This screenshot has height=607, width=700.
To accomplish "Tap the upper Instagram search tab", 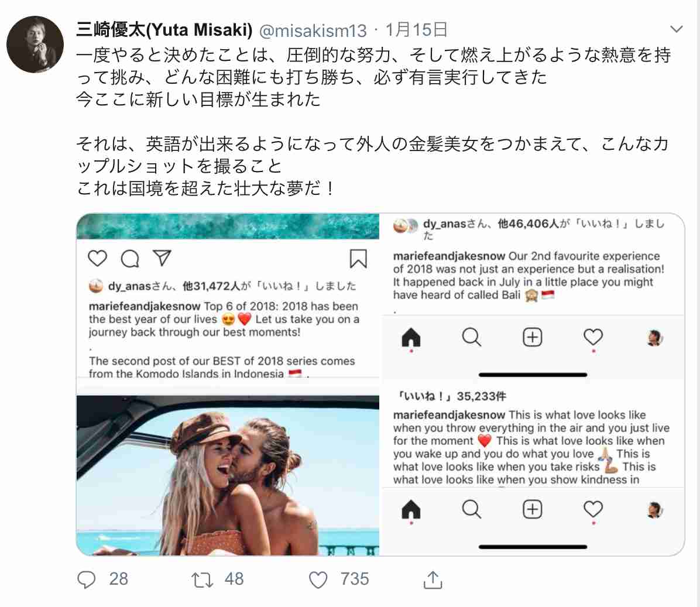I will (x=471, y=337).
